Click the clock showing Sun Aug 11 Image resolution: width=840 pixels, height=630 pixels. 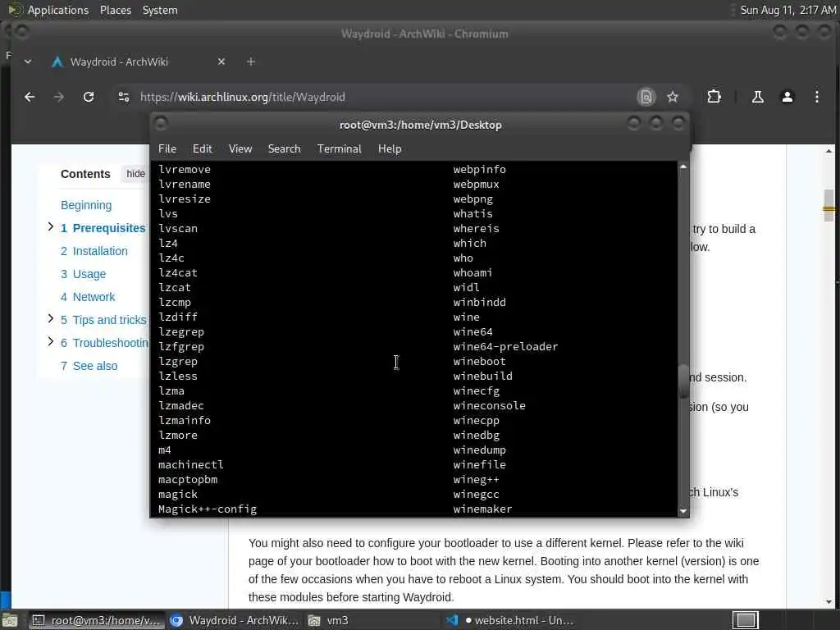[x=787, y=10]
